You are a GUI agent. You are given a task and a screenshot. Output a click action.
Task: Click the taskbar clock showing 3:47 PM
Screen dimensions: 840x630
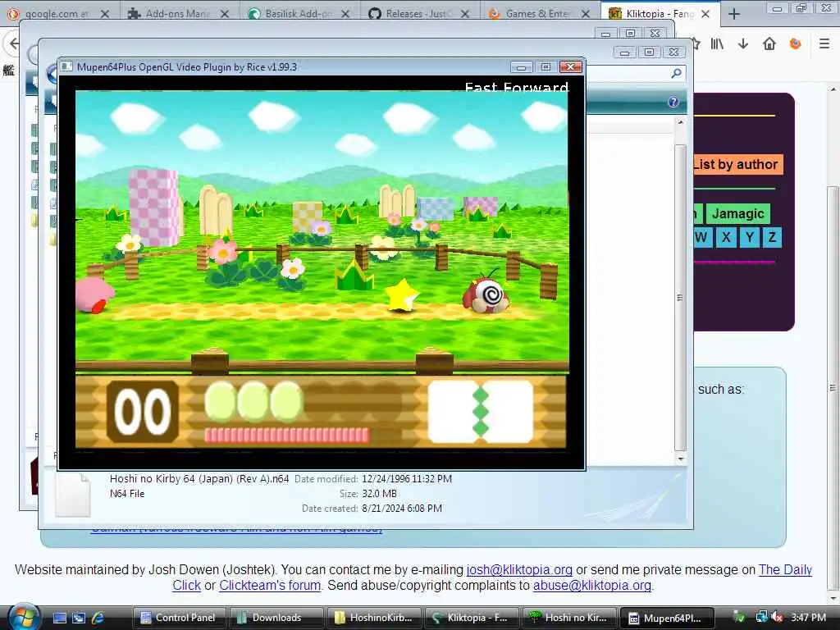pos(808,618)
